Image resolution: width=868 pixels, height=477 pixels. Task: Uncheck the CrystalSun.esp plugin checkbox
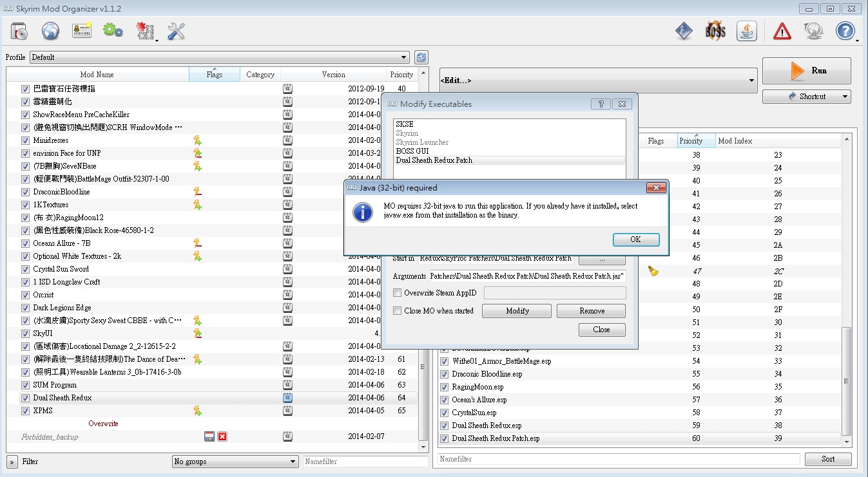[x=444, y=413]
